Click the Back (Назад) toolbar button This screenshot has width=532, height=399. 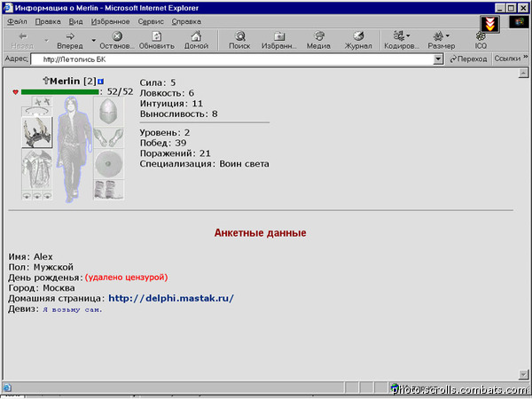22,41
